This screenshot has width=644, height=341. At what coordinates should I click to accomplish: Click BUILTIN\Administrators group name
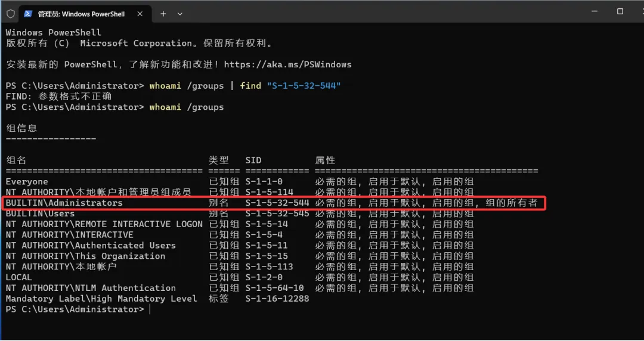pos(64,203)
